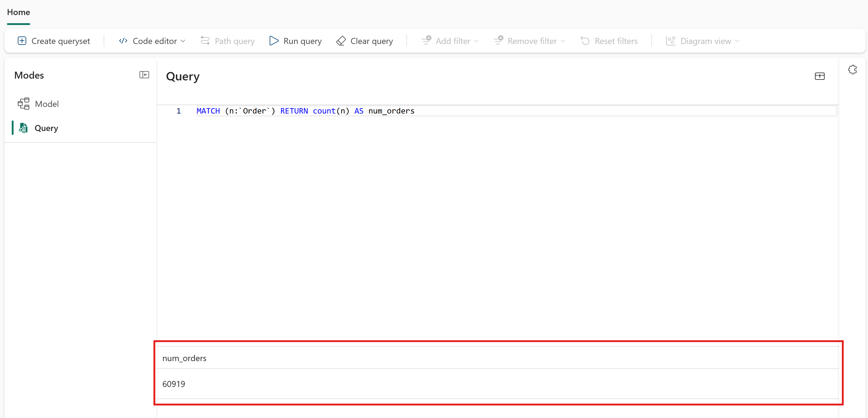Expand the Add filter dropdown chevron
This screenshot has width=868, height=418.
pos(476,41)
